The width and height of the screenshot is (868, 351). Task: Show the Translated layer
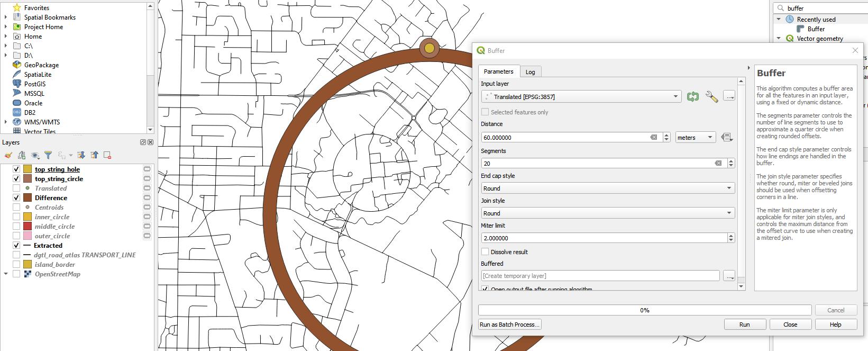pos(16,188)
